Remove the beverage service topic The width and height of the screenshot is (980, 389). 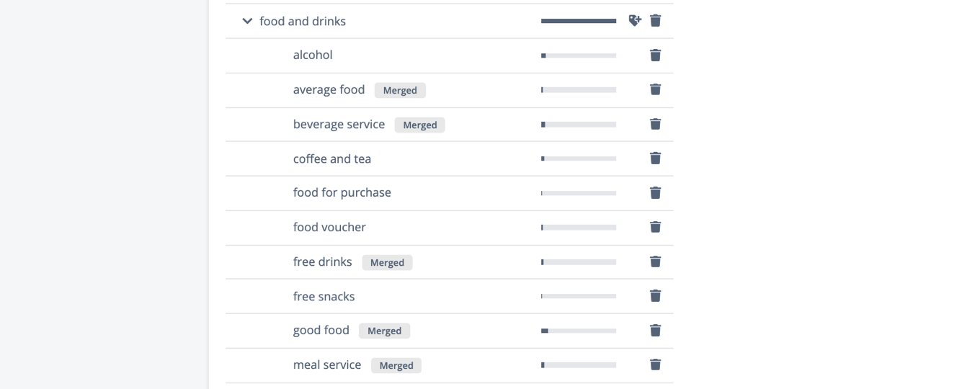pos(655,124)
